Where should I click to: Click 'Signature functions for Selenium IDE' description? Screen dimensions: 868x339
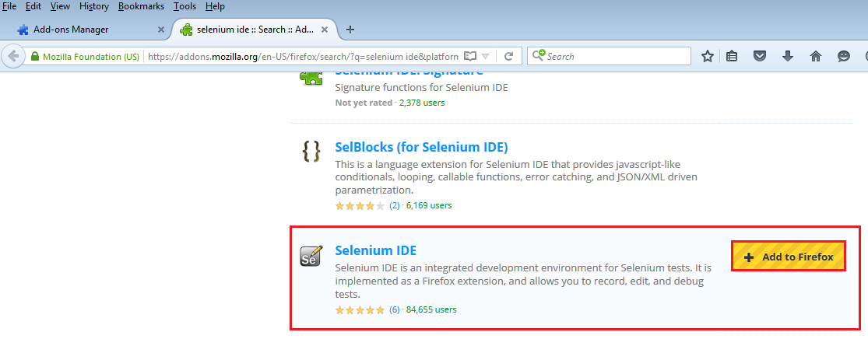421,87
